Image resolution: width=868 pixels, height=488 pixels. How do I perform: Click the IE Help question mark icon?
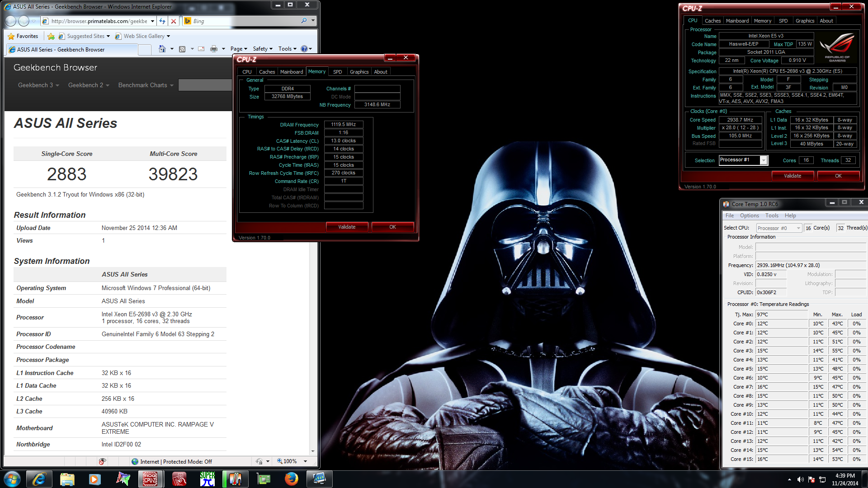click(304, 49)
